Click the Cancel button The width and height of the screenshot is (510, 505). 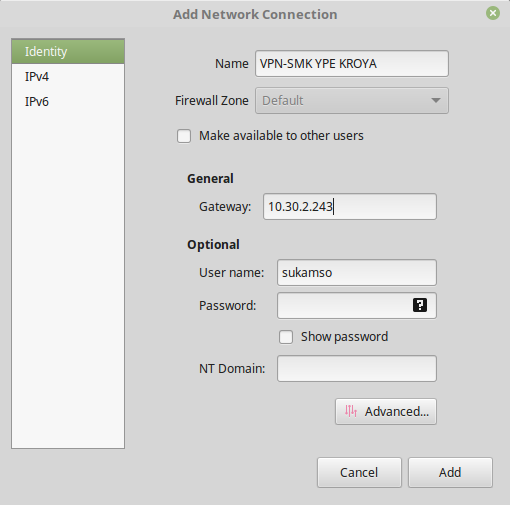pos(359,472)
